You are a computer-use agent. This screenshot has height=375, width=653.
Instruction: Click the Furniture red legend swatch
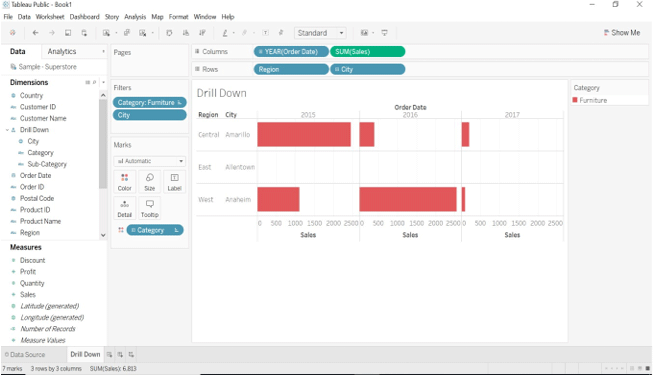(575, 100)
